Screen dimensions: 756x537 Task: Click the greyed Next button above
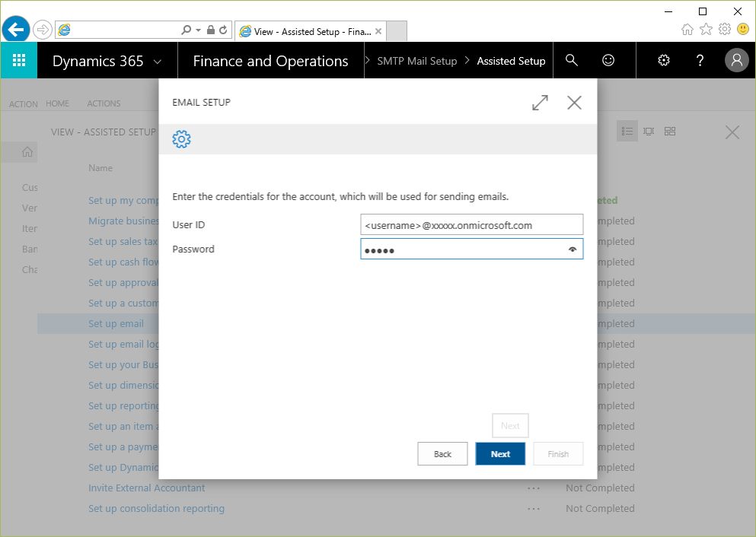510,426
